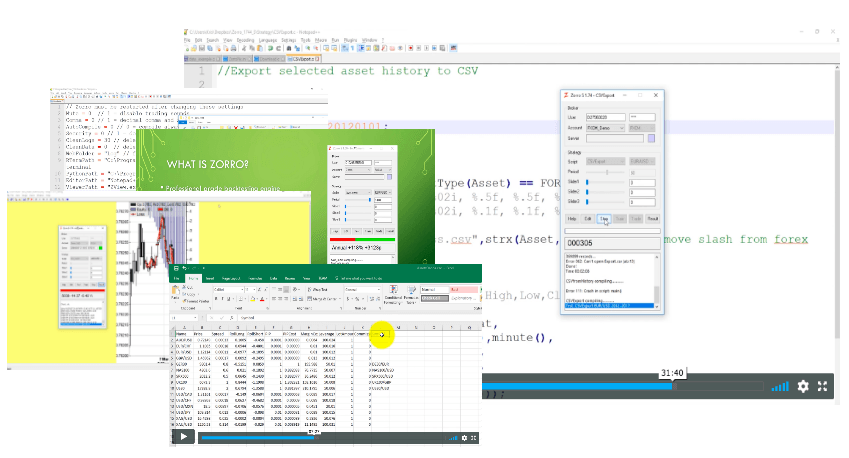Click Merge & Center in Excel ribbon
This screenshot has height=458, width=849.
[324, 299]
